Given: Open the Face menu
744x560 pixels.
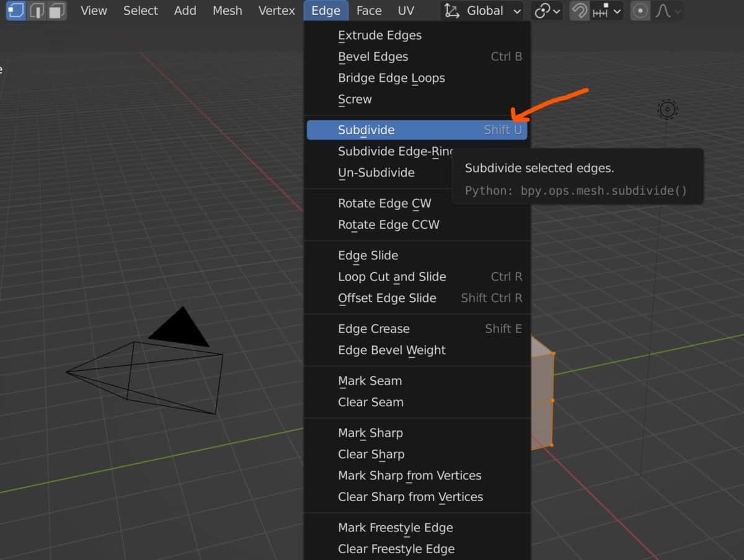Looking at the screenshot, I should click(369, 11).
